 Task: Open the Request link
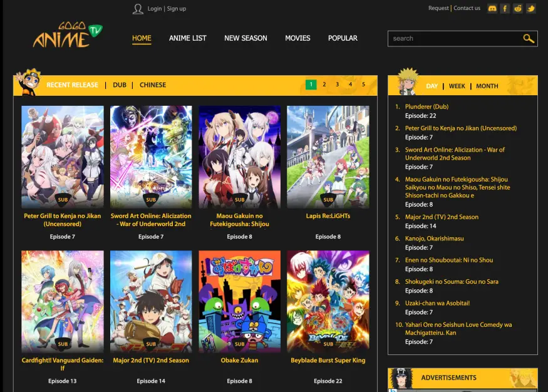(x=438, y=8)
